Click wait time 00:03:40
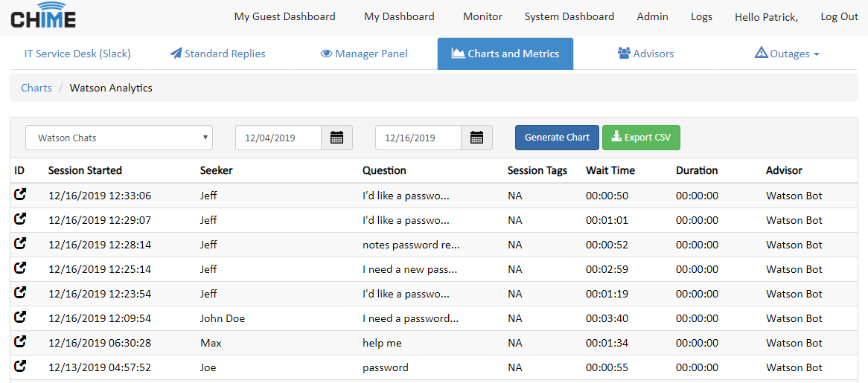The width and height of the screenshot is (868, 383). 607,318
